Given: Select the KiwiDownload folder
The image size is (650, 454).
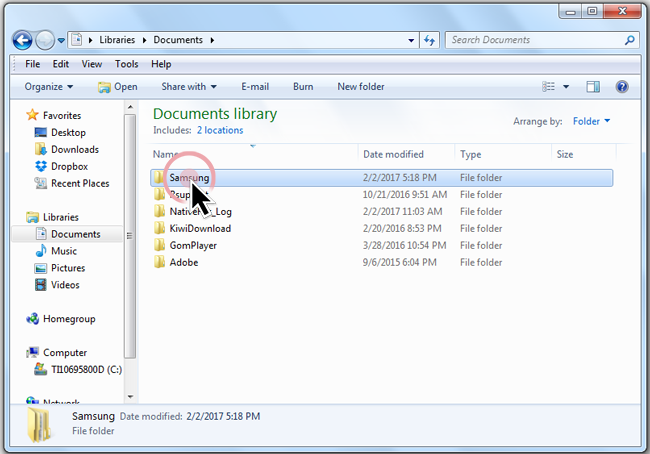Looking at the screenshot, I should (200, 228).
